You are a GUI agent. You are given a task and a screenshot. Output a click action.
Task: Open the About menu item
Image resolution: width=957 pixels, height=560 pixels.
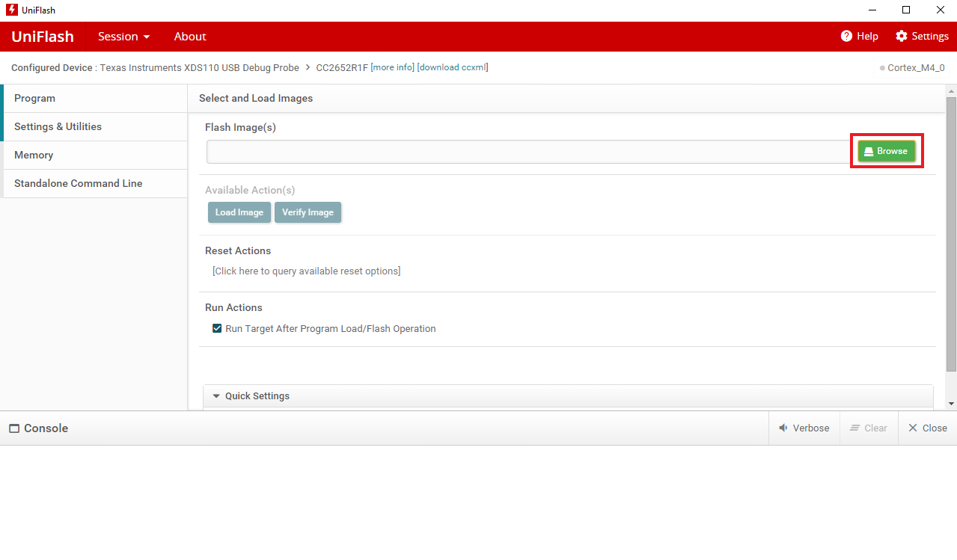point(190,37)
